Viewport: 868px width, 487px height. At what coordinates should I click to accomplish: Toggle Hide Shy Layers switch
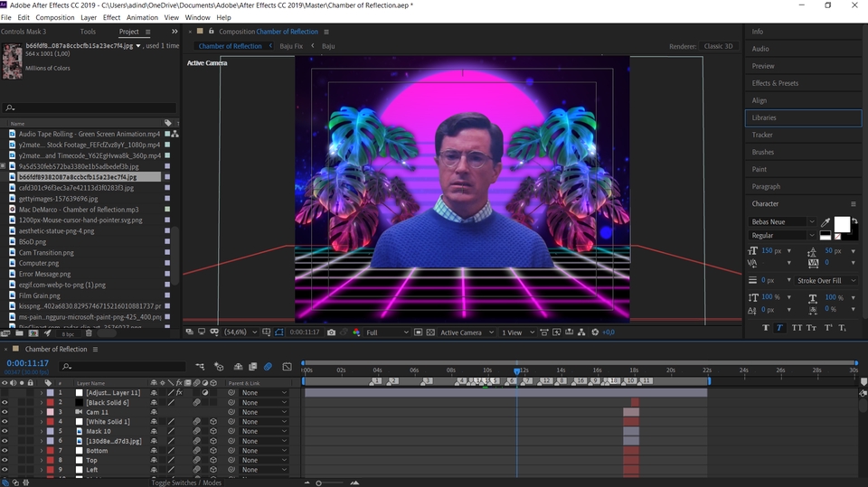238,366
